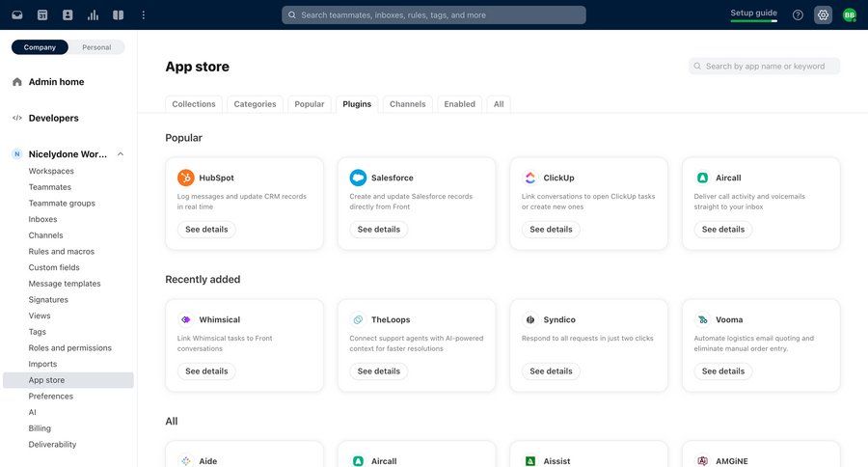Open Inboxes in sidebar

42,219
